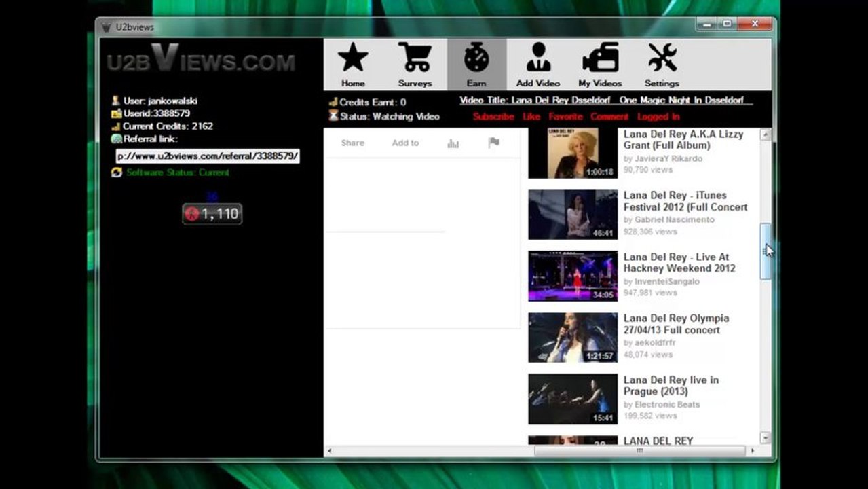Click uploader name aekoldfrfr
The height and width of the screenshot is (489, 868).
[x=655, y=343]
